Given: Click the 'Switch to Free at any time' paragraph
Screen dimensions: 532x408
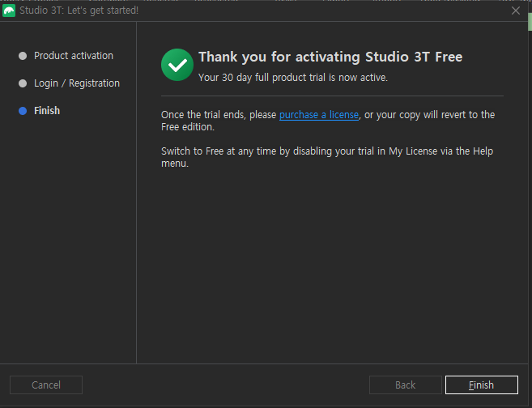Looking at the screenshot, I should pos(327,157).
